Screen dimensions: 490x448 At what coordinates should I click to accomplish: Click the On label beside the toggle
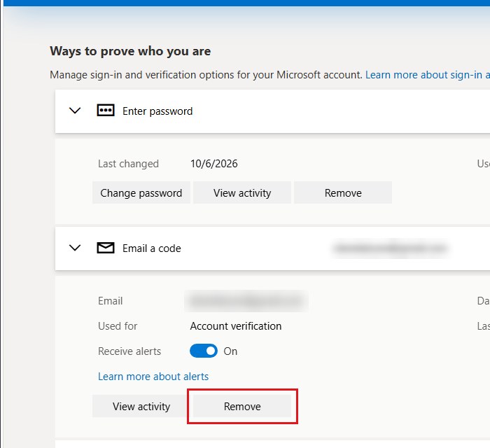point(230,351)
